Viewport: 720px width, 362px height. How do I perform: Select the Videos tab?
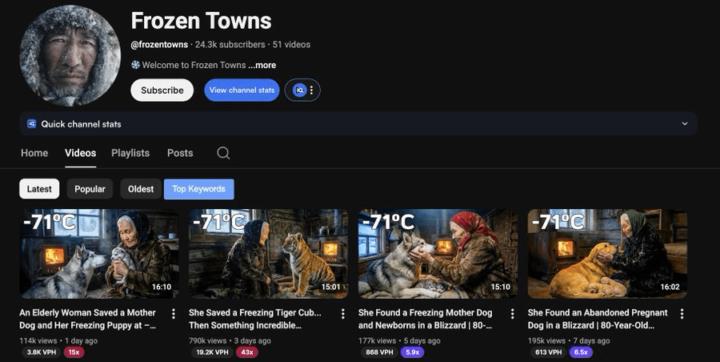pos(80,153)
